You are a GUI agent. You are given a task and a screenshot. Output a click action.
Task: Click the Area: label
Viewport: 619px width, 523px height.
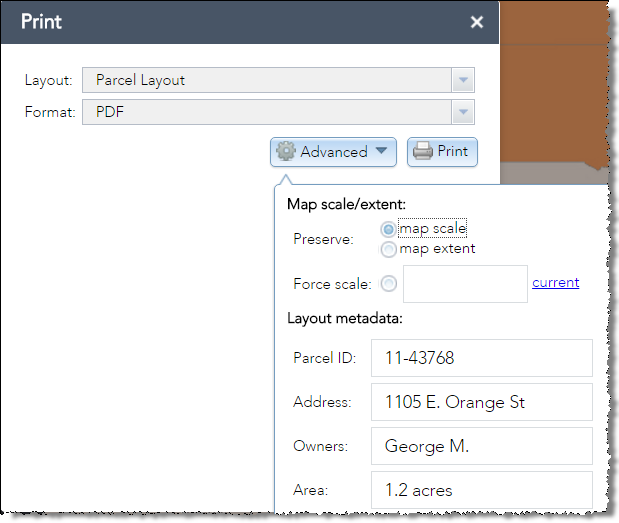[311, 490]
